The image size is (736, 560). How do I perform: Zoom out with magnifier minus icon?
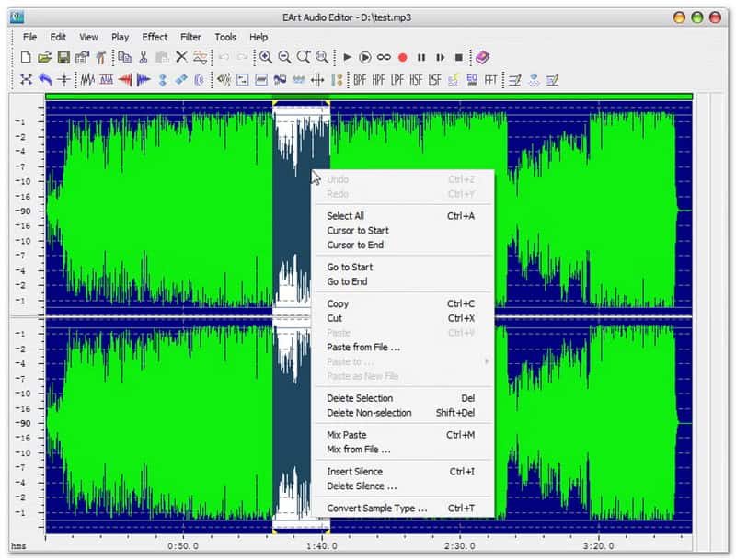284,57
